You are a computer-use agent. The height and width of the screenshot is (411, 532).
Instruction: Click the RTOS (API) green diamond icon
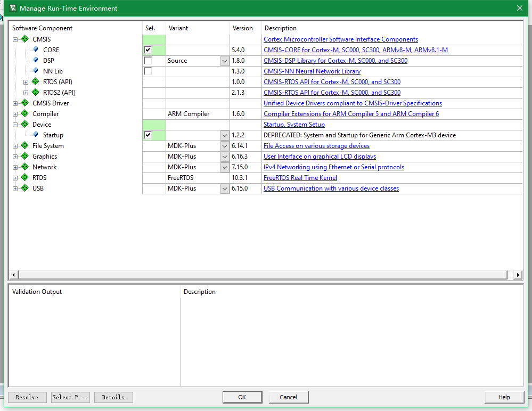(36, 81)
